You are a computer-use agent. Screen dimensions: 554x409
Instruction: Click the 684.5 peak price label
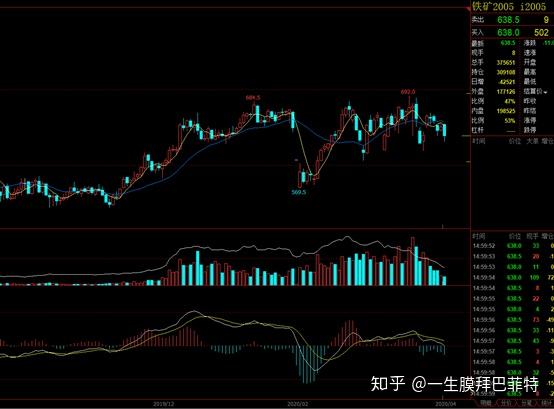253,97
